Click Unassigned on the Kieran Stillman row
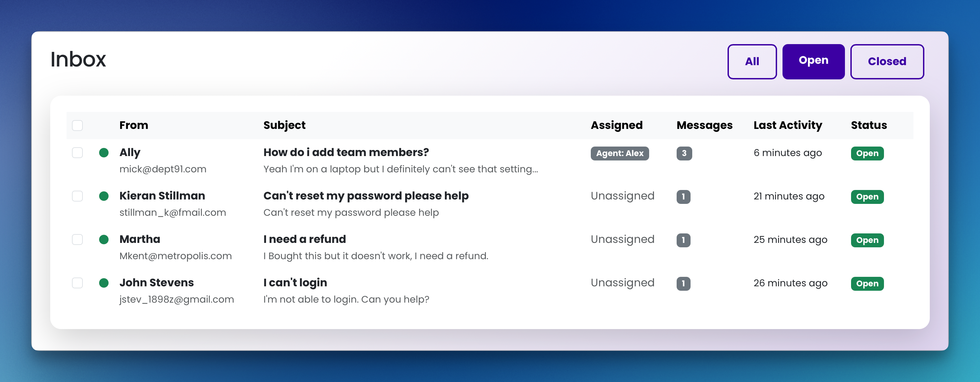Viewport: 980px width, 382px height. pyautogui.click(x=622, y=196)
